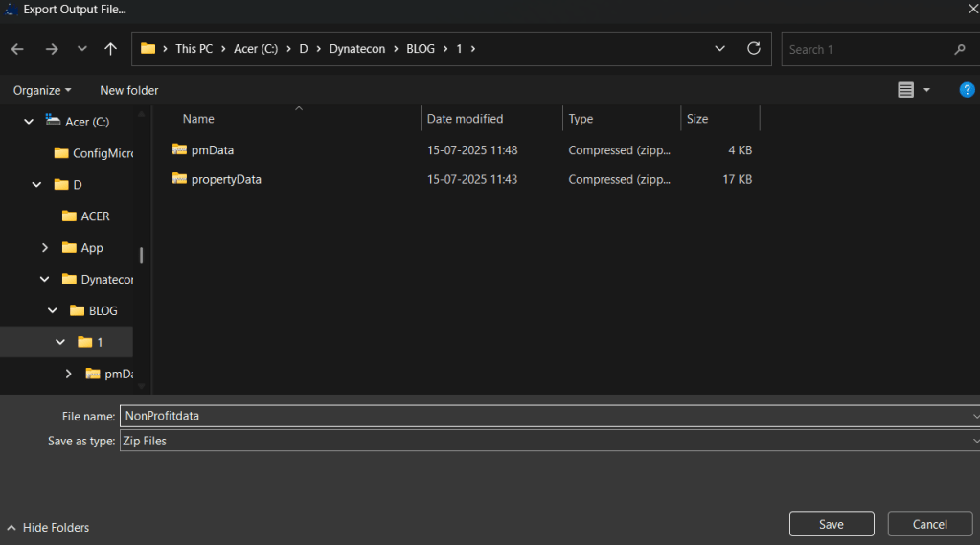Sort files by Date modified column
This screenshot has height=545, width=980.
tap(466, 119)
